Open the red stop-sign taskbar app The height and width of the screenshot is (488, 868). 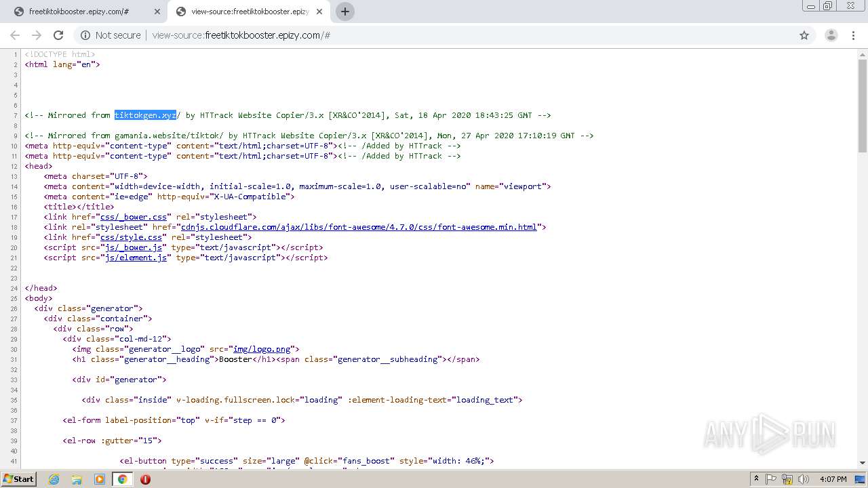(145, 479)
